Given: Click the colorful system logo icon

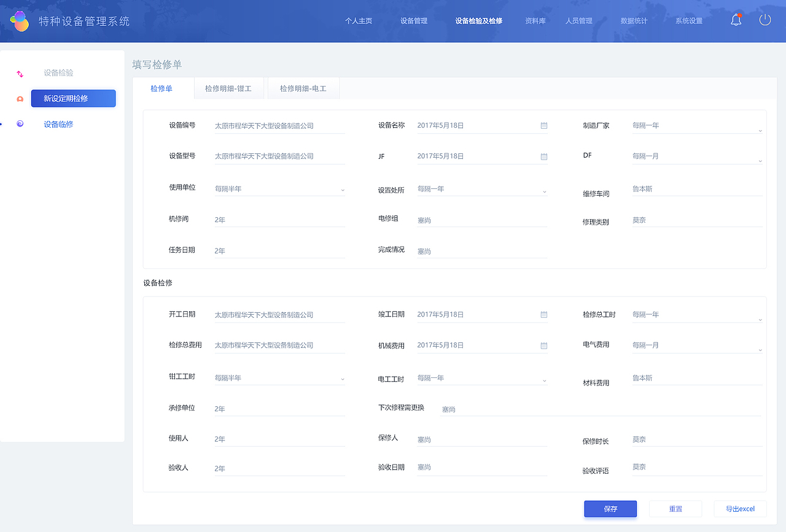Looking at the screenshot, I should (19, 19).
